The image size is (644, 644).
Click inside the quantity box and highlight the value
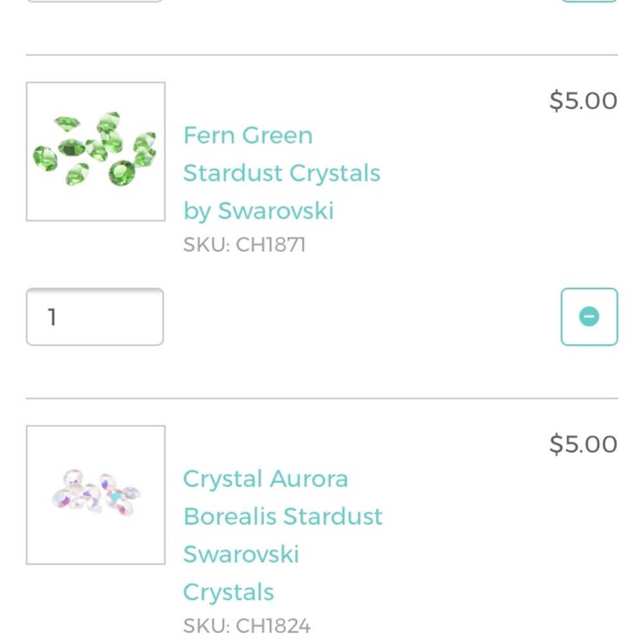click(x=94, y=316)
